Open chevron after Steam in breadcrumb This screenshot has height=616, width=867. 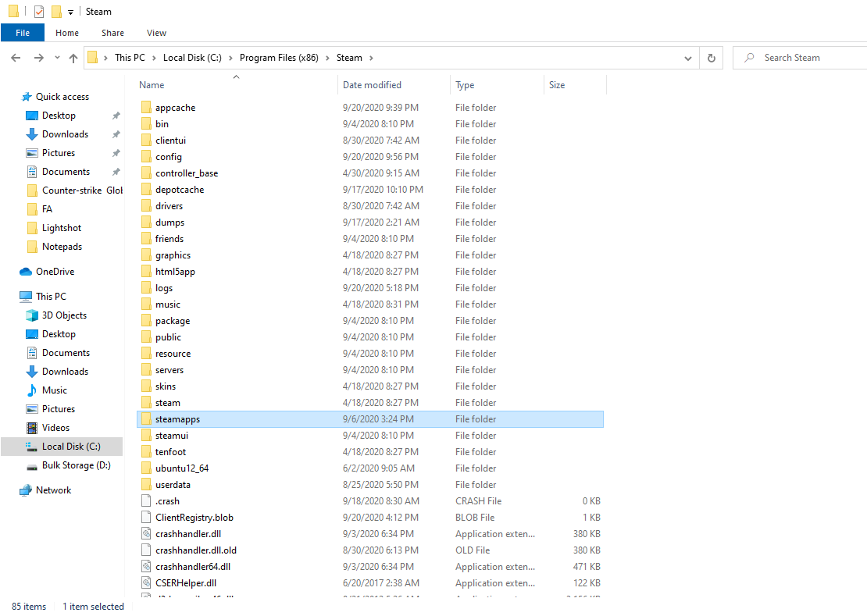[371, 58]
